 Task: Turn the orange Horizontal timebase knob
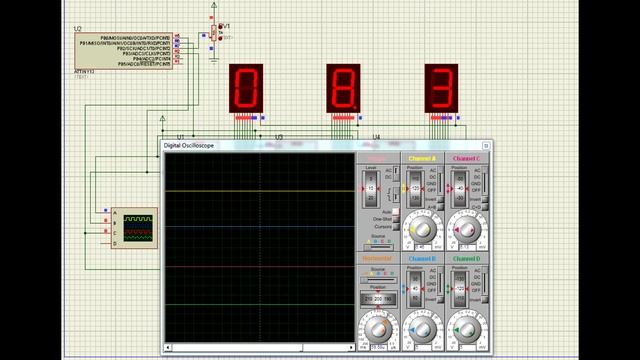pyautogui.click(x=378, y=330)
